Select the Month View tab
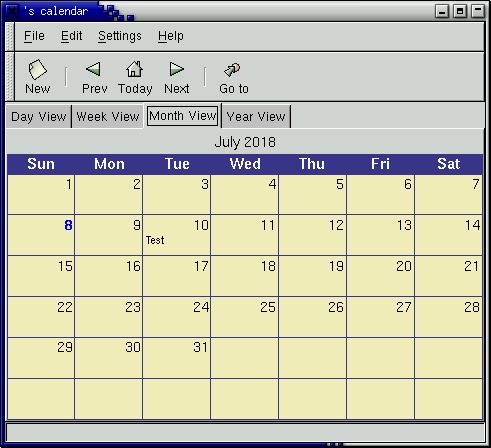491x448 pixels. coord(183,116)
